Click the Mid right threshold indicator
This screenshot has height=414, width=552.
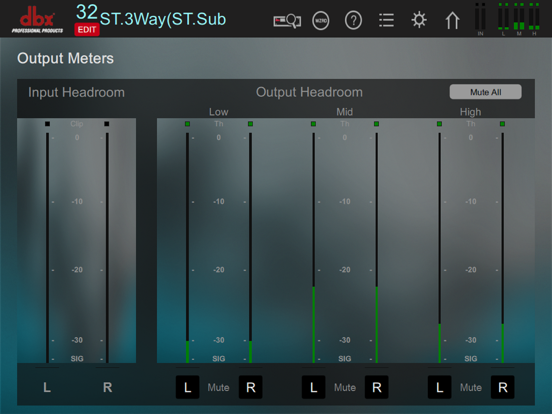(x=376, y=124)
